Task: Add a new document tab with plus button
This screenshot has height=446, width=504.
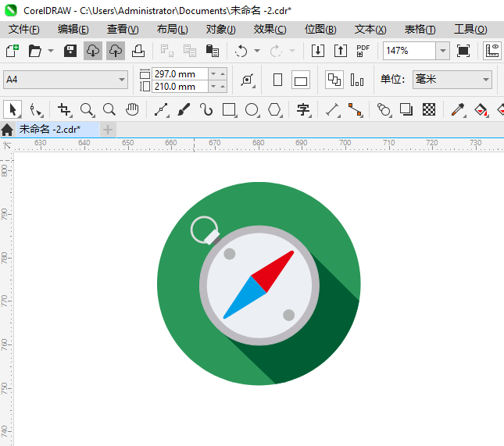Action: (108, 129)
